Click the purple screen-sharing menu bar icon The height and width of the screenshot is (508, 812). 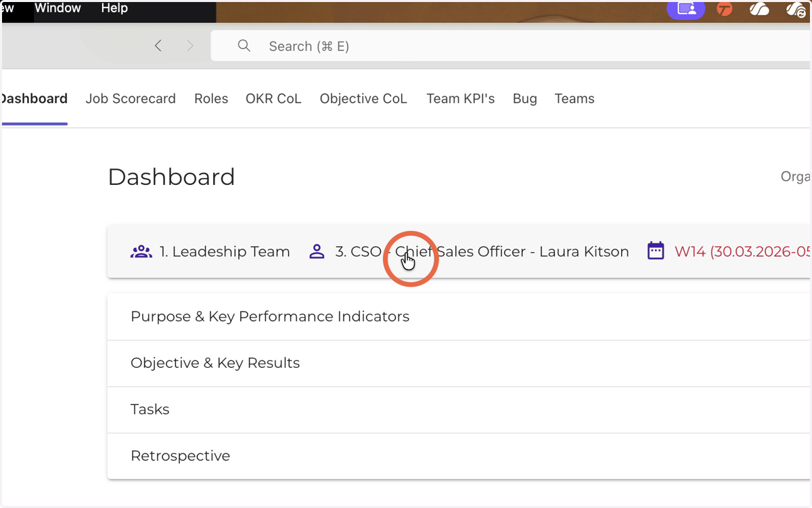[686, 9]
